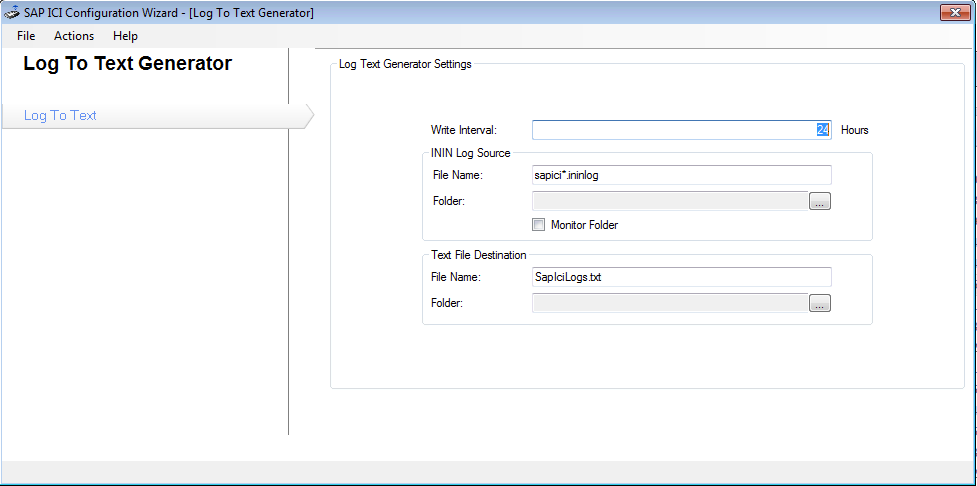Viewport: 977px width, 486px height.
Task: Click the Write Interval input field
Action: pyautogui.click(x=680, y=130)
